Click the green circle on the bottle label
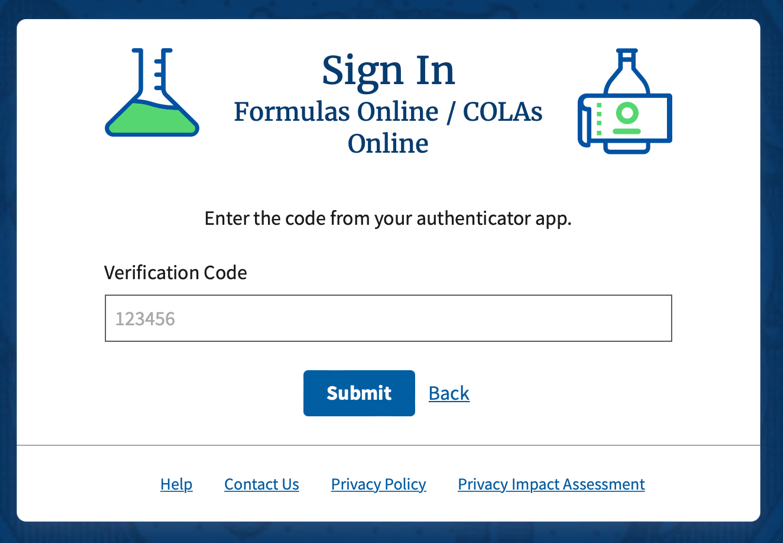The width and height of the screenshot is (783, 543). (627, 111)
